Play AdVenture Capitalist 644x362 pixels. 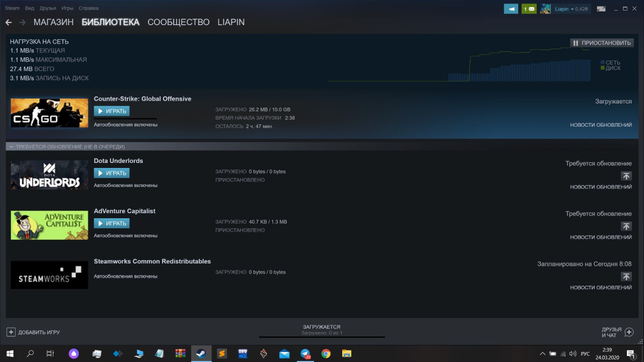tap(111, 223)
